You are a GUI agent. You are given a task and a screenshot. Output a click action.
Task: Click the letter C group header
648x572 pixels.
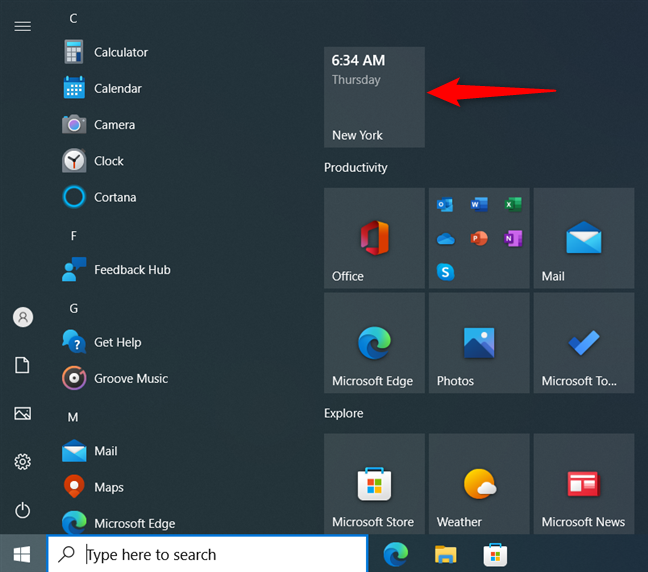tap(73, 19)
